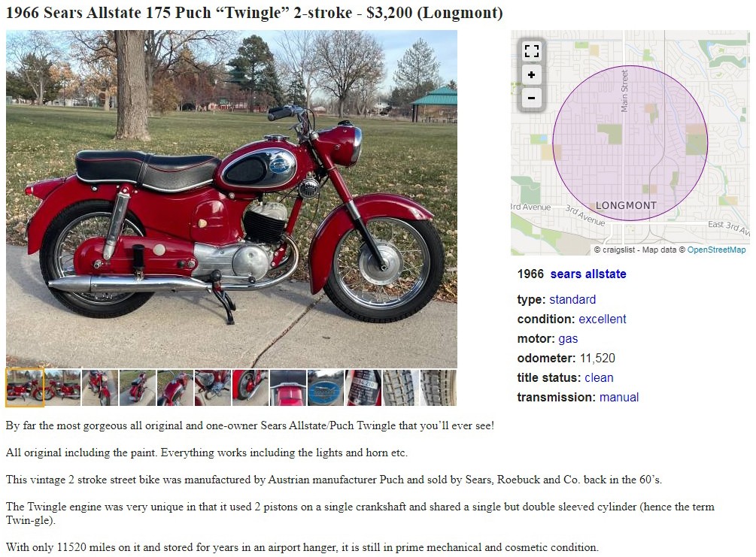Select the front fender close-up thumbnail
Screen dimensions: 756x557
pos(288,387)
